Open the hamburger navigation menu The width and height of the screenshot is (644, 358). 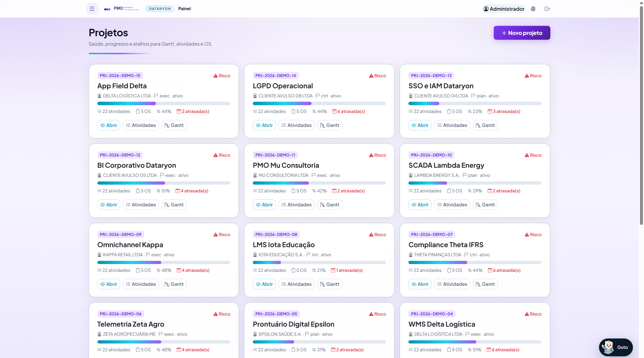[x=92, y=9]
